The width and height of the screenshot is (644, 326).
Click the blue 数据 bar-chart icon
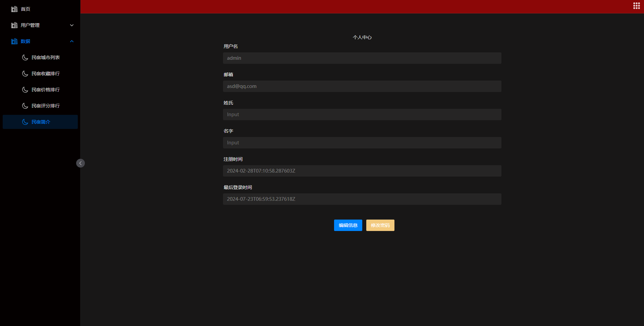pyautogui.click(x=14, y=41)
